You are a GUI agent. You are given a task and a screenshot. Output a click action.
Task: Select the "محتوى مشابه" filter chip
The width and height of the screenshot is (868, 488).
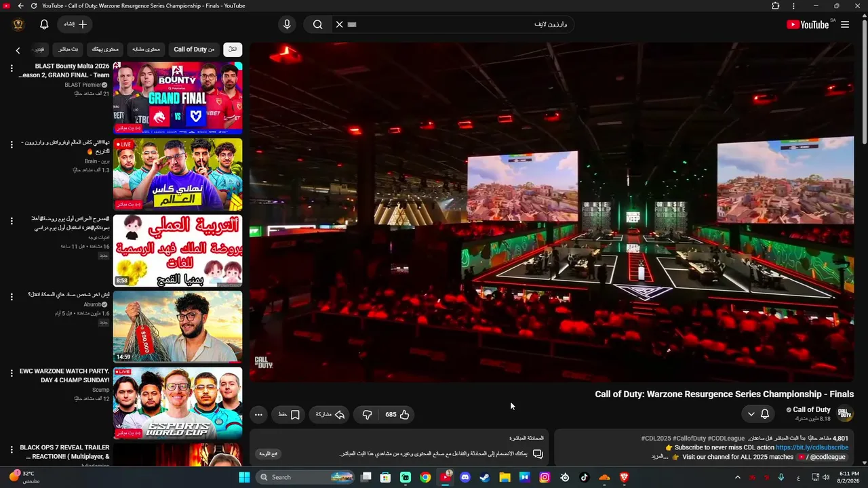click(146, 49)
